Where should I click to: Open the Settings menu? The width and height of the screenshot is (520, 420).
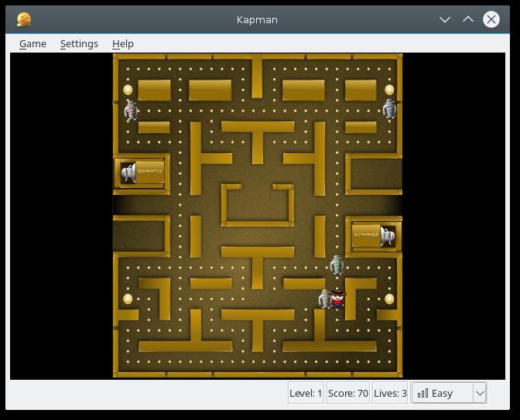79,44
